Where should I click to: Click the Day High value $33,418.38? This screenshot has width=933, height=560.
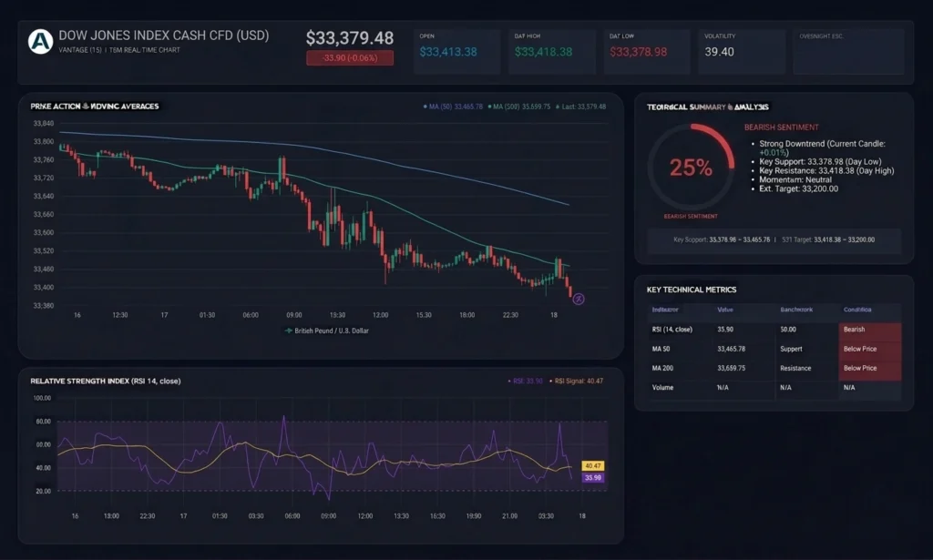[x=543, y=52]
